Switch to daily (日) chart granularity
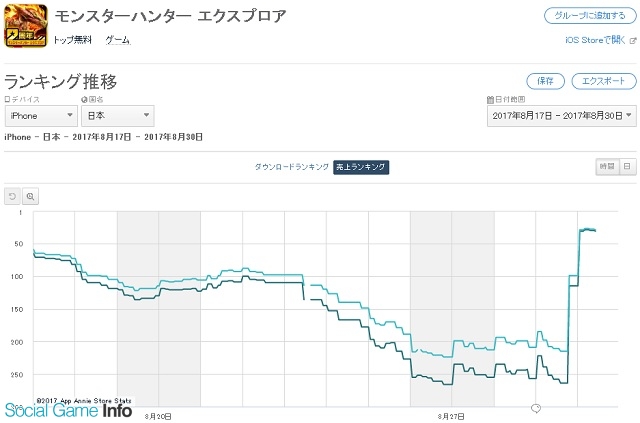Image resolution: width=640 pixels, height=423 pixels. pyautogui.click(x=627, y=167)
